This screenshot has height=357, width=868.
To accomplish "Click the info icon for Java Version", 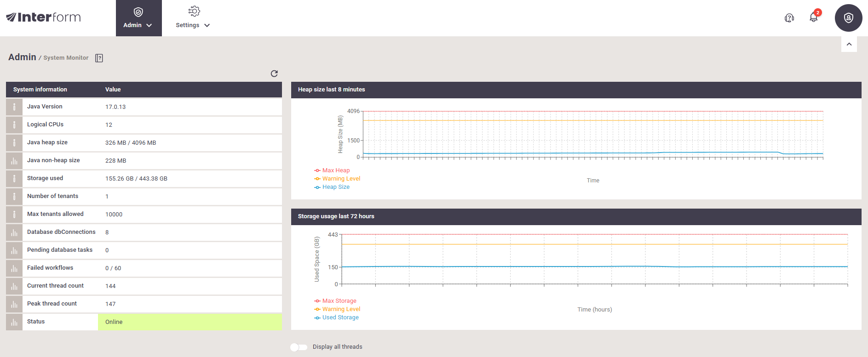I will (14, 107).
